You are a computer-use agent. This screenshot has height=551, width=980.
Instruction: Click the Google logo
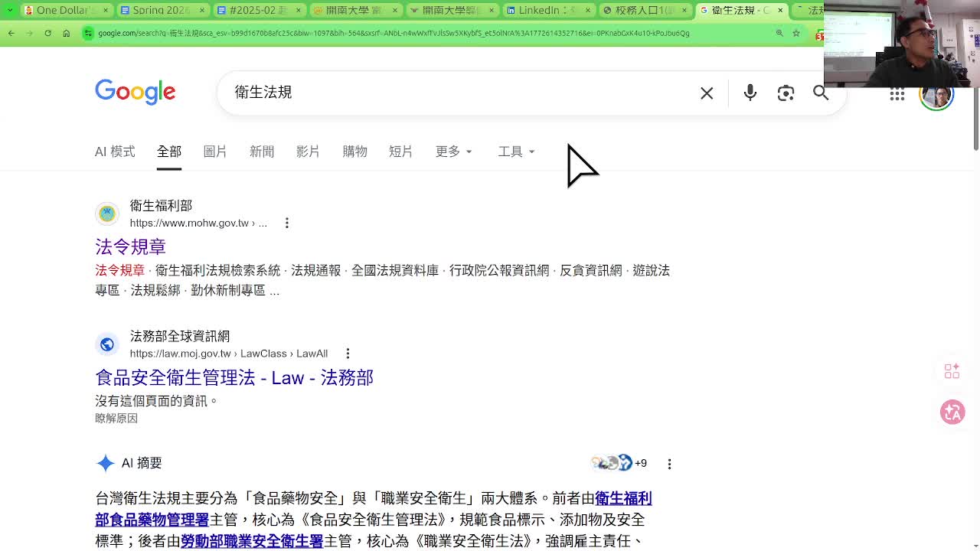136,92
